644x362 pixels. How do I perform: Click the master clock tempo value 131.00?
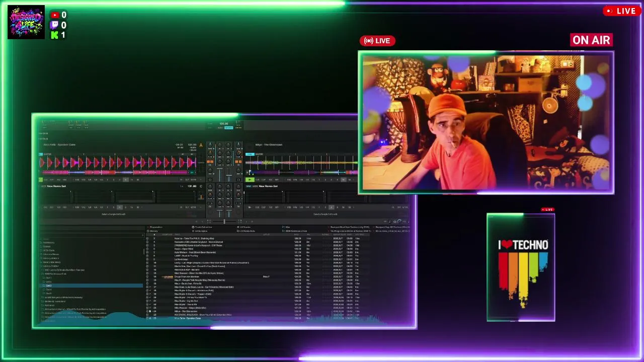(x=224, y=124)
